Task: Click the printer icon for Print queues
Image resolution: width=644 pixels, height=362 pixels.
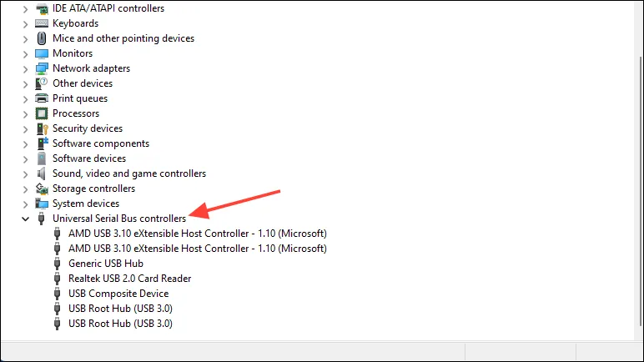Action: click(42, 98)
